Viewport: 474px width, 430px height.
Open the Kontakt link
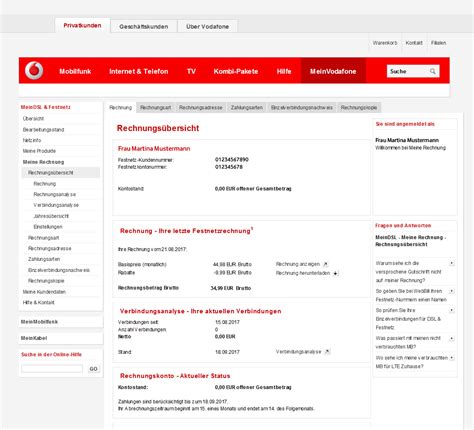[414, 43]
